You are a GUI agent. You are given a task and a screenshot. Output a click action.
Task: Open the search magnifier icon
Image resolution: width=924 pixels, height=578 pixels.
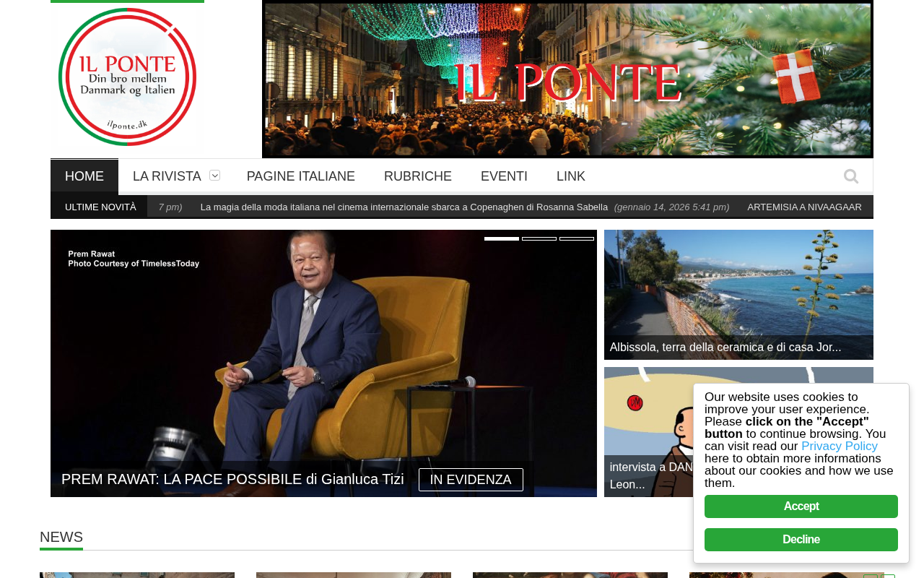pos(851,176)
